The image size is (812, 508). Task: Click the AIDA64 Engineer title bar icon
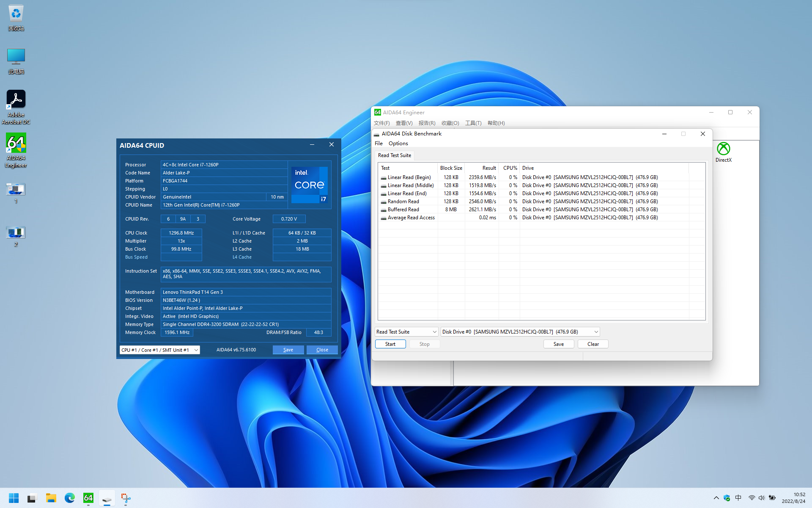(377, 112)
